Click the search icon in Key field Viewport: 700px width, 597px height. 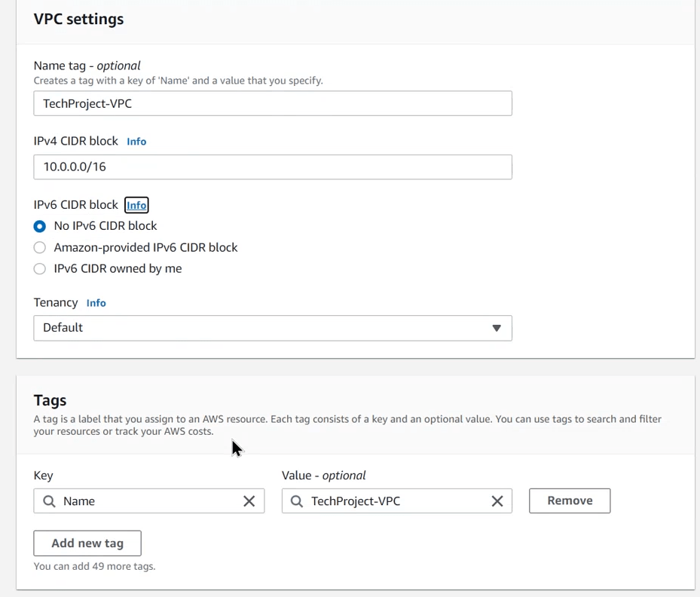pyautogui.click(x=50, y=501)
